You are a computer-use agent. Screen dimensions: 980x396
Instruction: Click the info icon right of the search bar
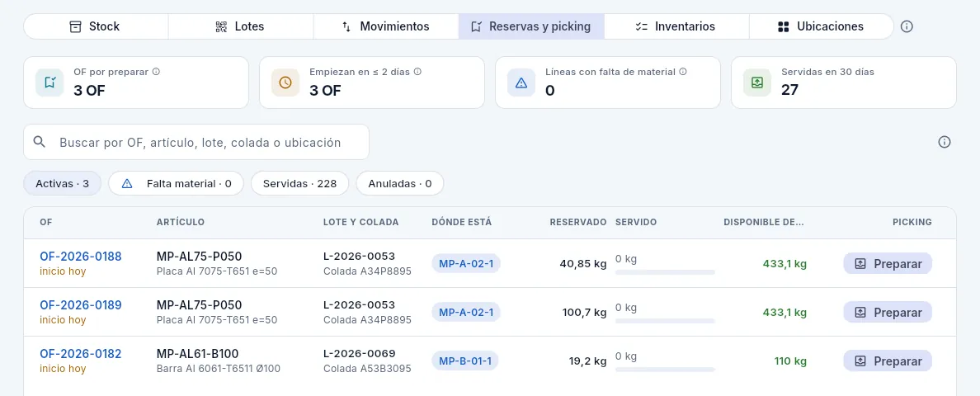(x=945, y=142)
